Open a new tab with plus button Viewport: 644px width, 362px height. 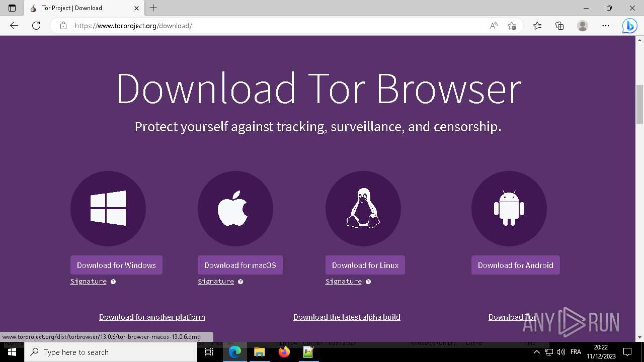[x=153, y=8]
